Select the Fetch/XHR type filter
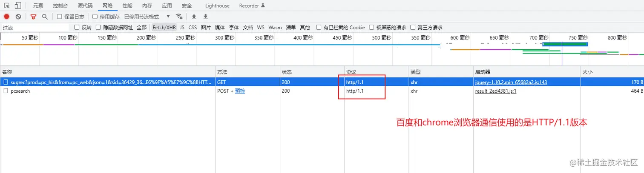Viewport: 644px width, 173px height. pyautogui.click(x=164, y=27)
